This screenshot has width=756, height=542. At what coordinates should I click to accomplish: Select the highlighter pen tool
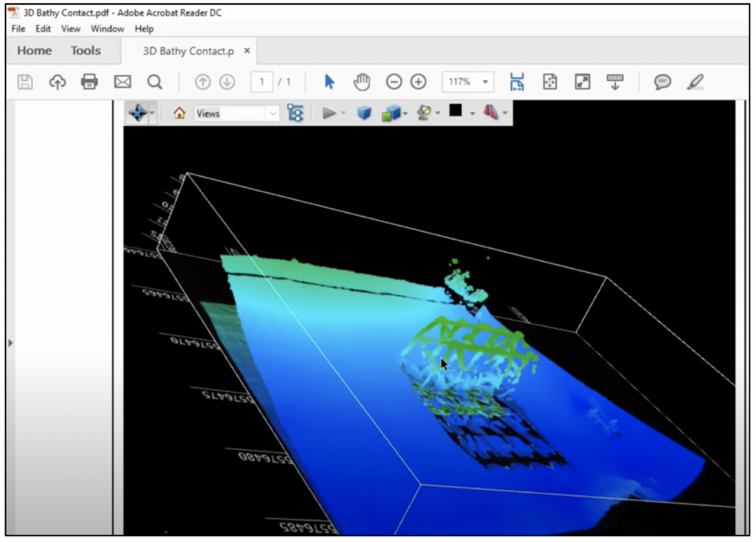click(x=695, y=82)
